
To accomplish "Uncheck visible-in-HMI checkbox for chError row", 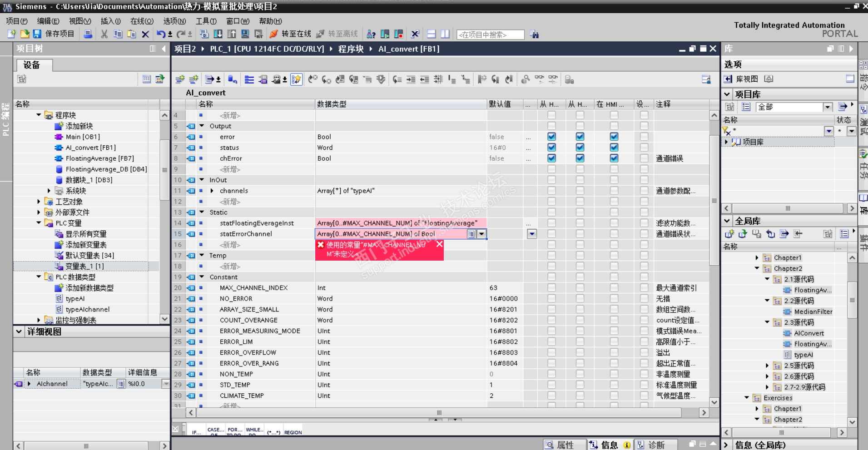I will click(614, 158).
